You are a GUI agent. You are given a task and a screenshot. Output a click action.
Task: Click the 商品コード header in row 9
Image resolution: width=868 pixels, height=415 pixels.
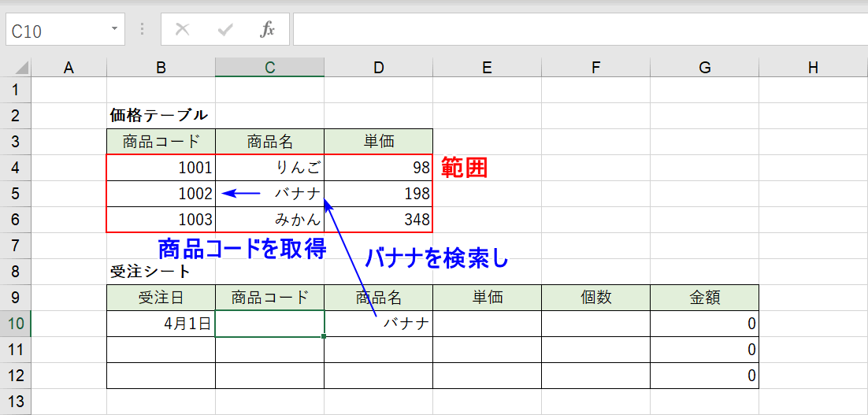[269, 297]
